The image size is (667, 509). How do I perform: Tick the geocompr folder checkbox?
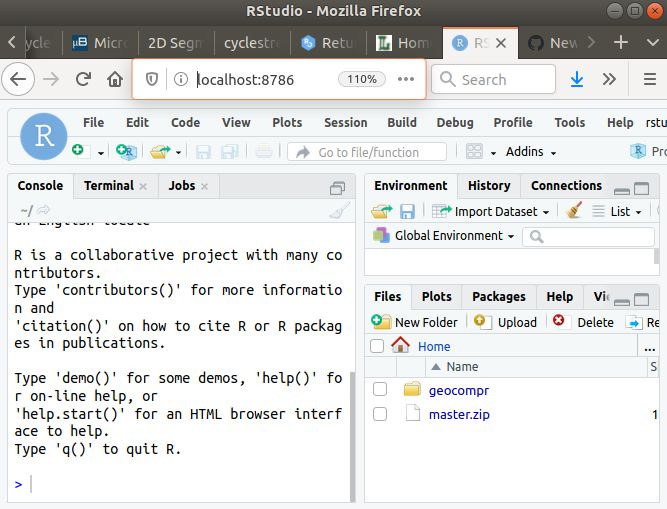(x=379, y=389)
